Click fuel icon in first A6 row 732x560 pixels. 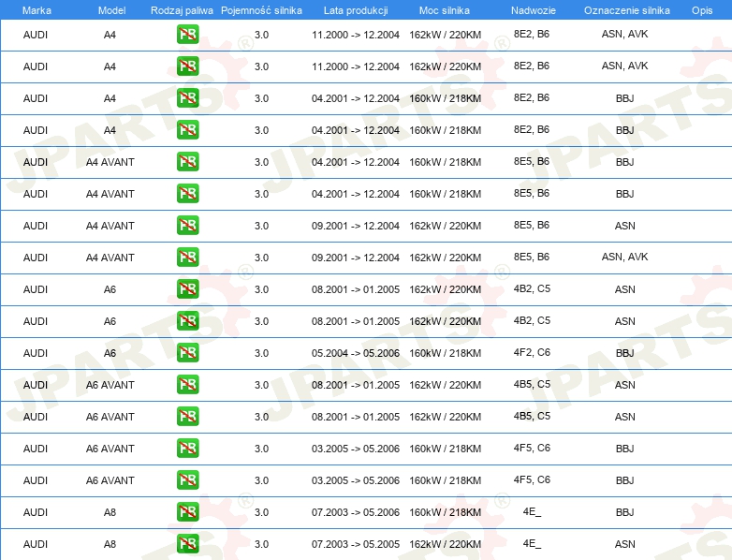tap(187, 289)
